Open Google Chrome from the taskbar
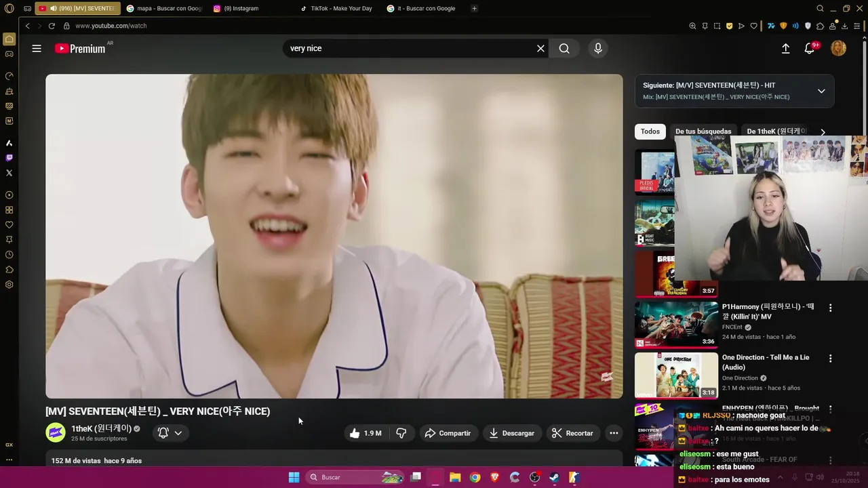The width and height of the screenshot is (868, 488). coord(475,477)
